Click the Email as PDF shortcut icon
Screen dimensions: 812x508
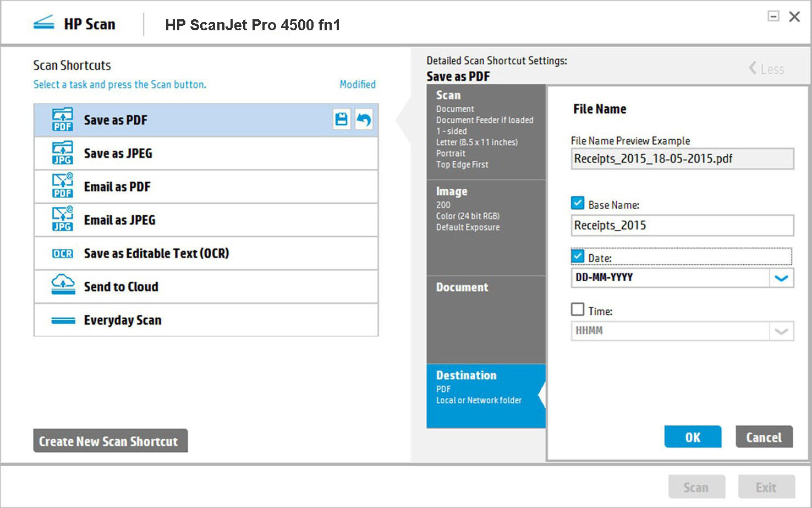(x=62, y=186)
